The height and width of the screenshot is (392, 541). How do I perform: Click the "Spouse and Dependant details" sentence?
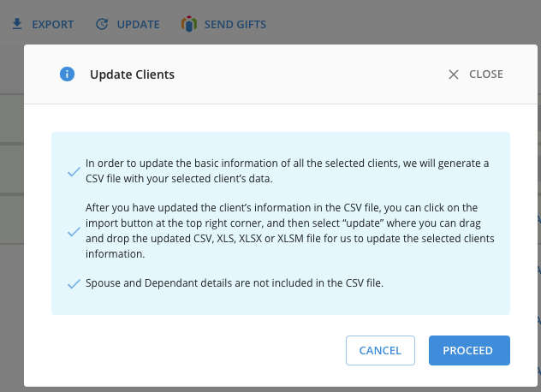[235, 283]
